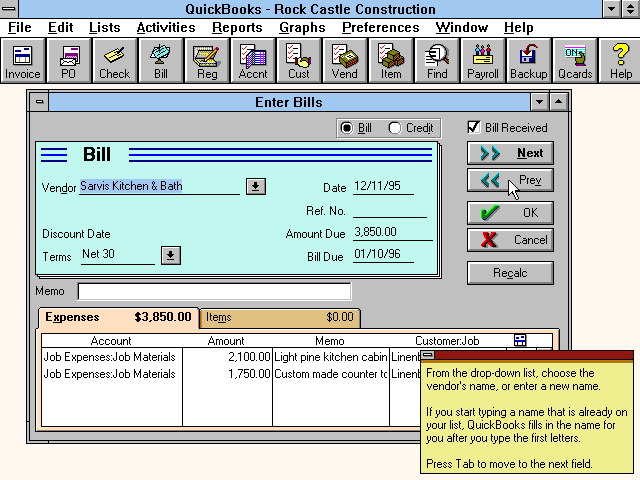Image resolution: width=640 pixels, height=480 pixels.
Task: Open the Edit menu
Action: [60, 27]
